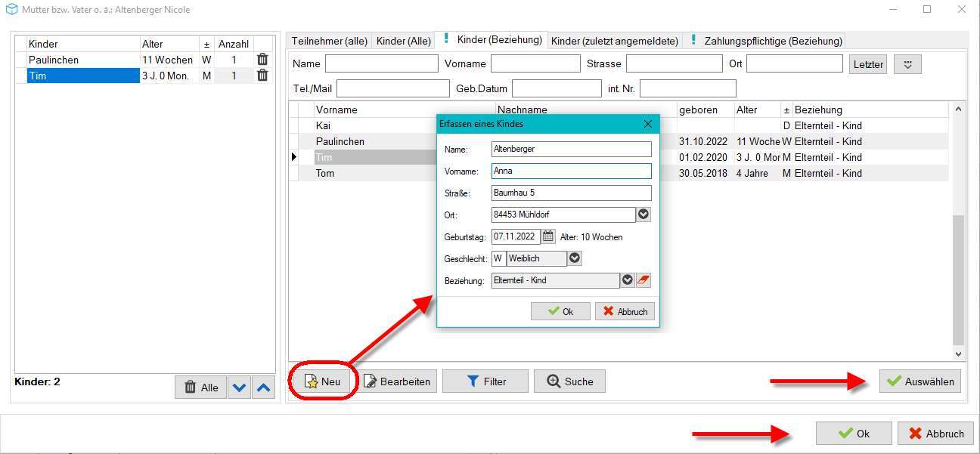Click the Strasse search field

675,63
